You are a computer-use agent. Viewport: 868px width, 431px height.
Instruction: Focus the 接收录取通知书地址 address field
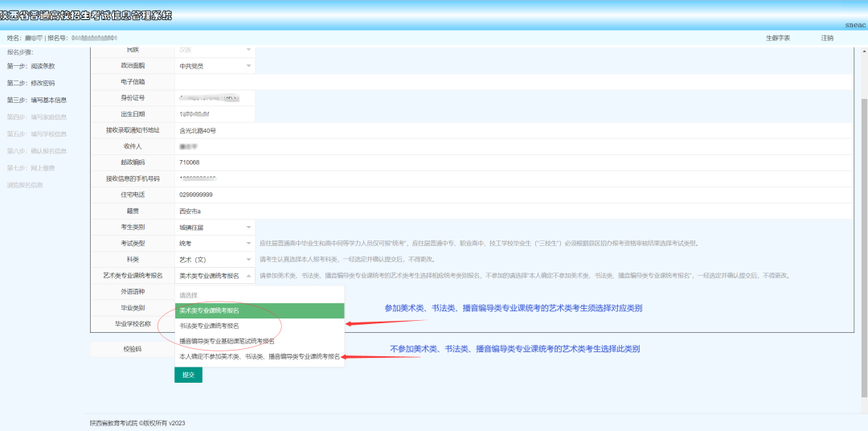512,130
